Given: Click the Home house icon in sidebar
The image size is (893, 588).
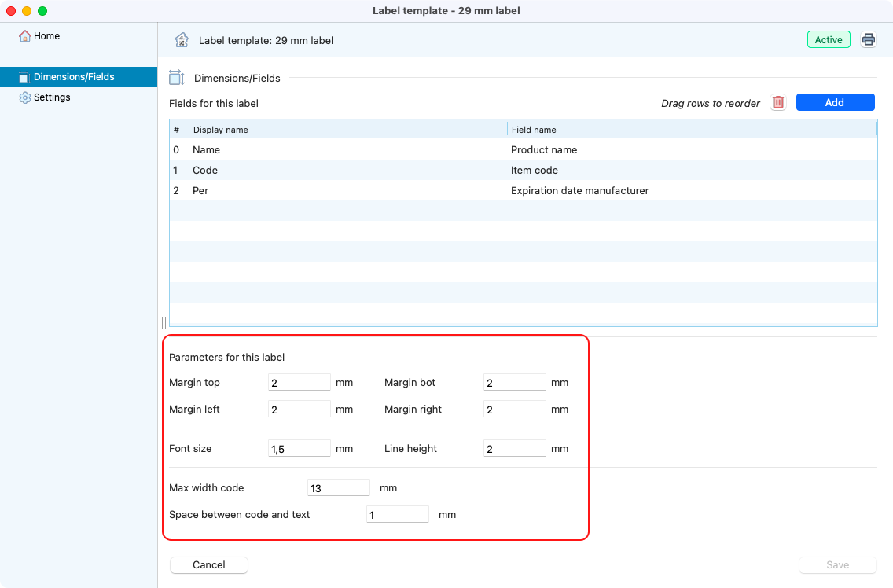Looking at the screenshot, I should (24, 36).
